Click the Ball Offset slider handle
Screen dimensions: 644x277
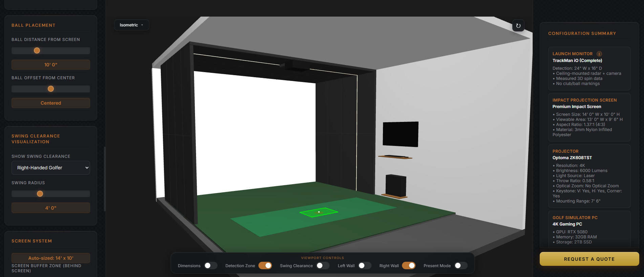point(51,89)
